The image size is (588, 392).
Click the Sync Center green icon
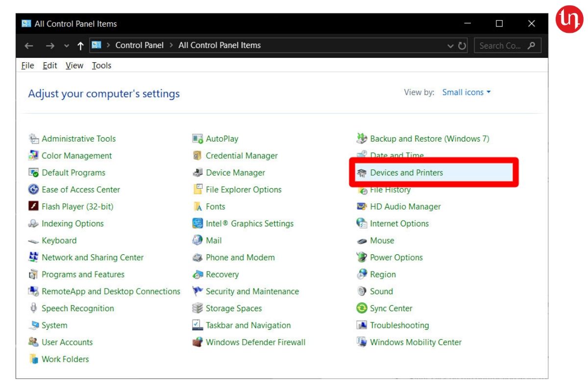tap(362, 308)
